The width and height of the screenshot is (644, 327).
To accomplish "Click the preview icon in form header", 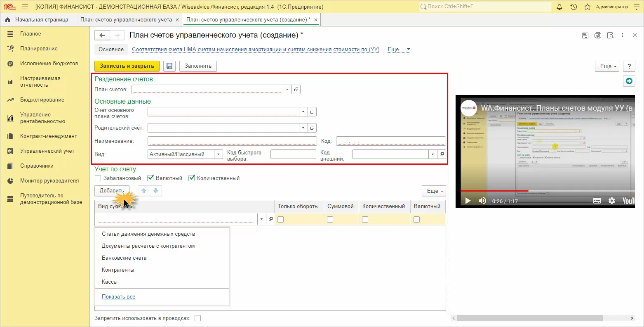I will click(x=610, y=36).
